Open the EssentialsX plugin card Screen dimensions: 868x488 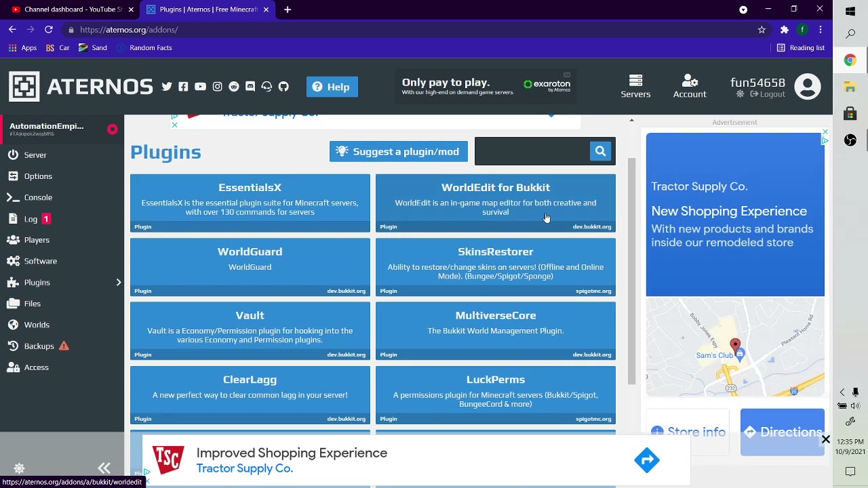coord(250,203)
